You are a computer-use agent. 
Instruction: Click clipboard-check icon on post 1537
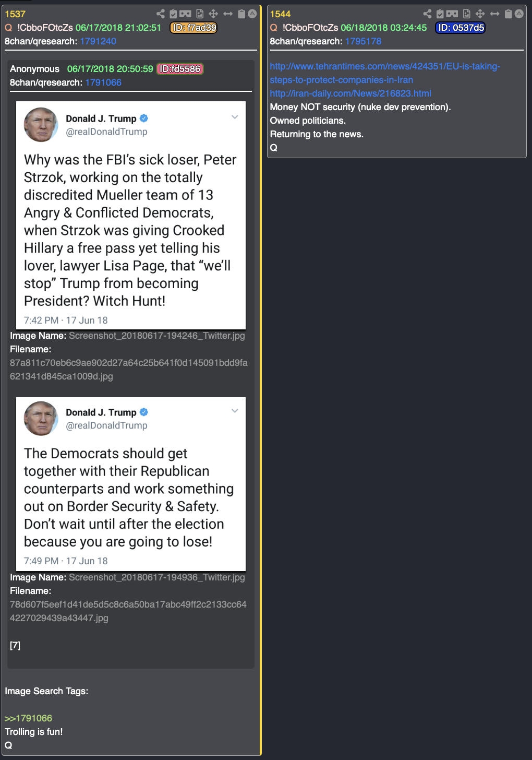(x=173, y=14)
